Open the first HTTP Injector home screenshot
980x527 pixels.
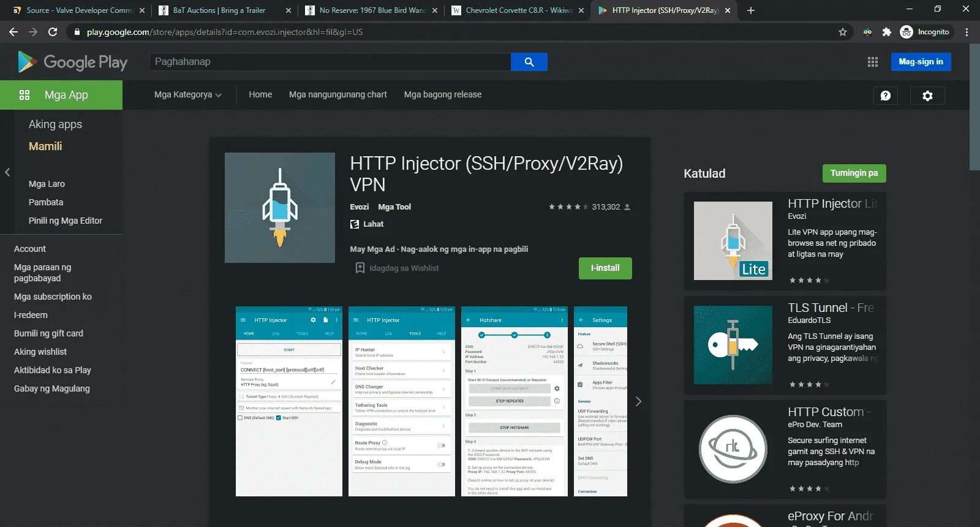pyautogui.click(x=289, y=401)
